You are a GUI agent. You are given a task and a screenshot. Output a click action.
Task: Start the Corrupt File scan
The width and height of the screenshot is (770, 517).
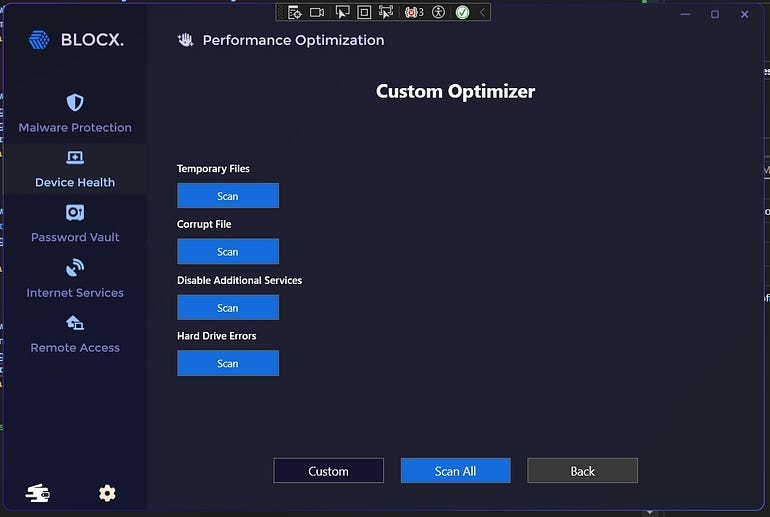228,251
